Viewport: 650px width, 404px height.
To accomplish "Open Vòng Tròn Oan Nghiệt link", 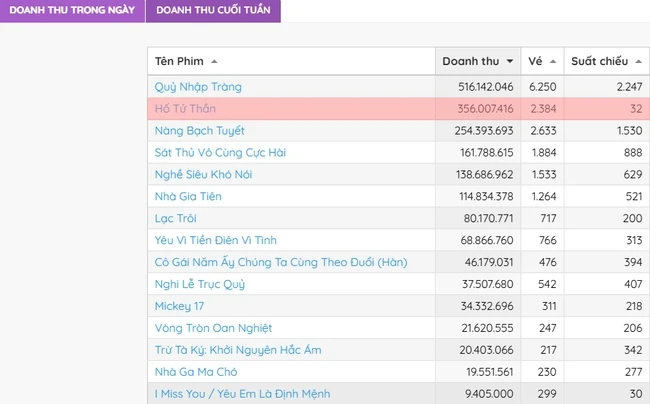I will click(213, 328).
